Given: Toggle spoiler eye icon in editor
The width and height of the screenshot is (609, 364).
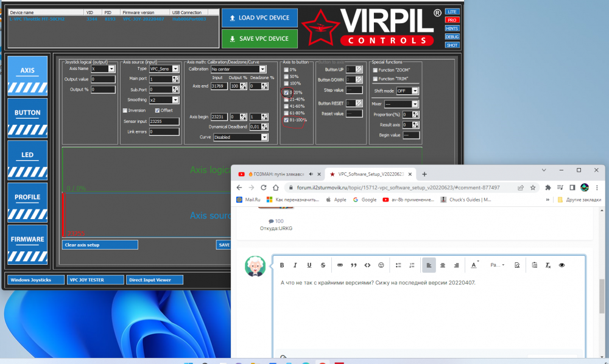Looking at the screenshot, I should (x=561, y=265).
